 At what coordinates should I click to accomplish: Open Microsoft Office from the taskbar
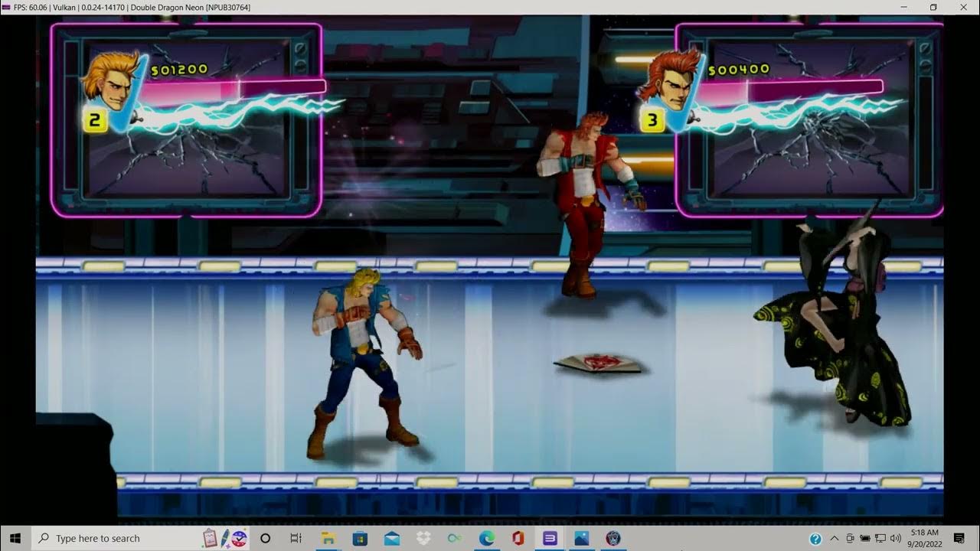click(518, 538)
